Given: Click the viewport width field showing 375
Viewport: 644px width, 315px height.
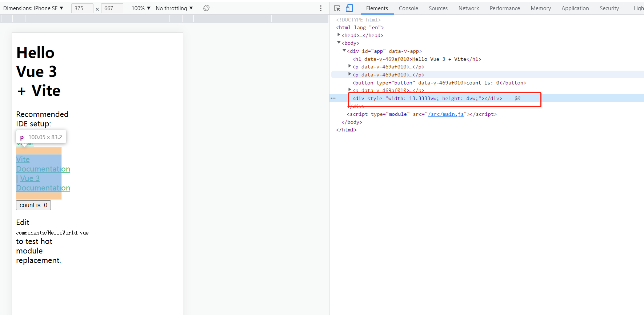Looking at the screenshot, I should point(82,8).
